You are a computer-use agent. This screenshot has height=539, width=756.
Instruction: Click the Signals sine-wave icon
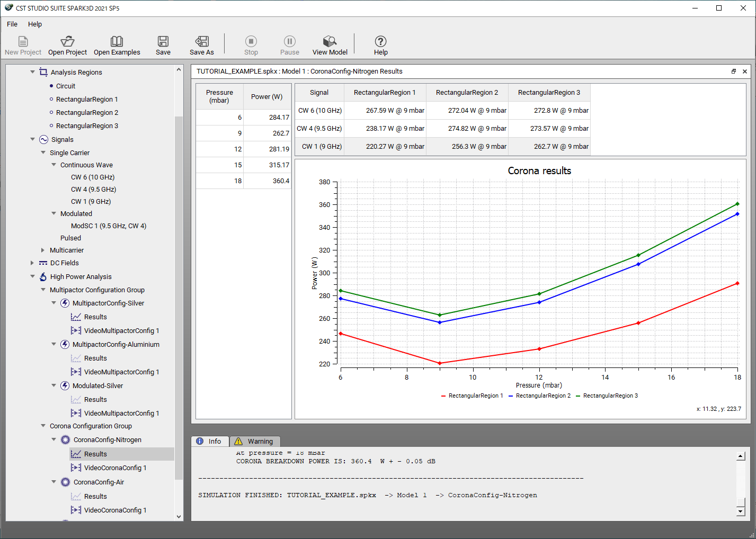43,139
